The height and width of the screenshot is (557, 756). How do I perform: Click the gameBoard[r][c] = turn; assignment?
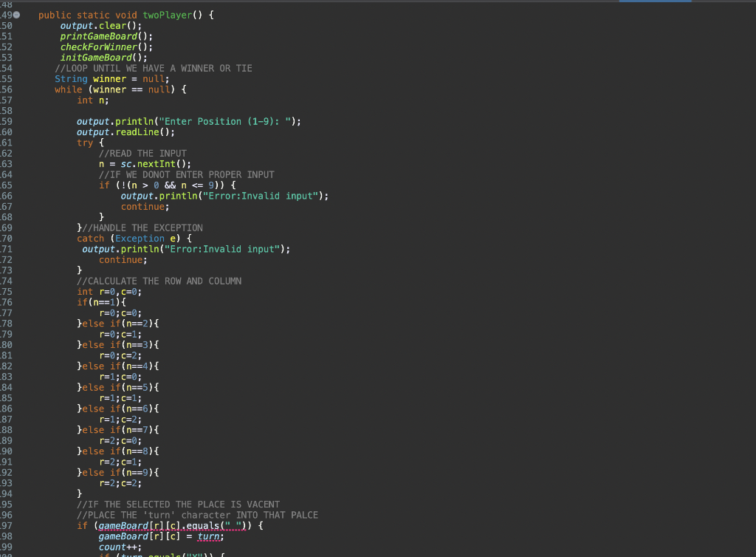click(162, 536)
